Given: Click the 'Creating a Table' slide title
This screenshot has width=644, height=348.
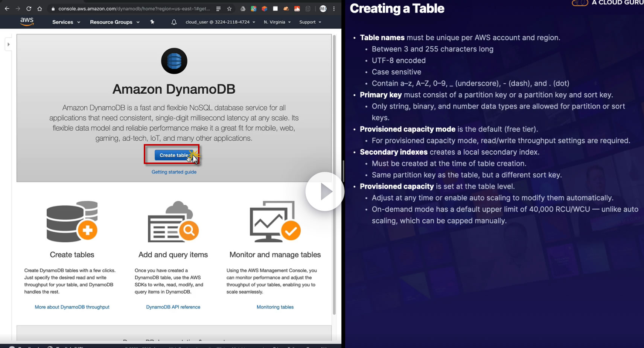Looking at the screenshot, I should click(397, 8).
